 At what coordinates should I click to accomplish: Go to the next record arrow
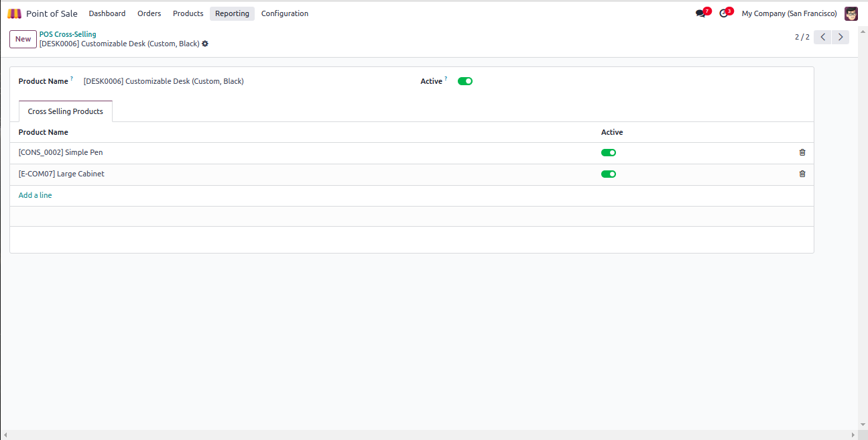[x=840, y=37]
